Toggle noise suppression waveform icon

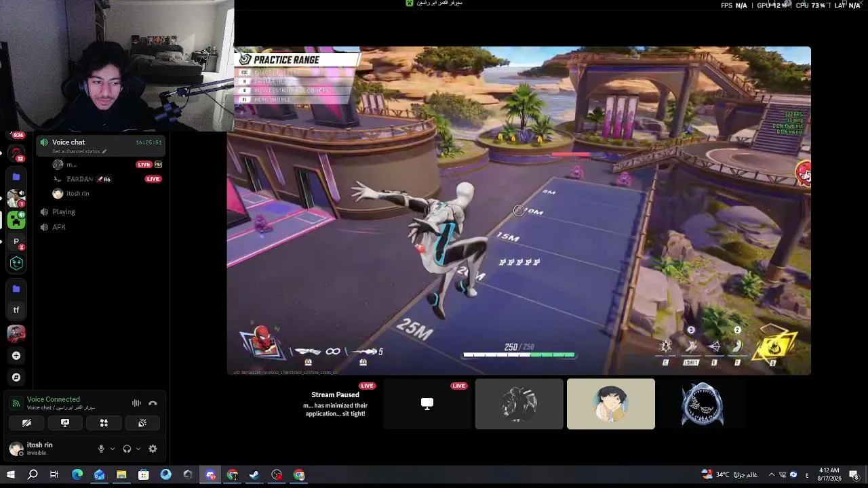[136, 403]
